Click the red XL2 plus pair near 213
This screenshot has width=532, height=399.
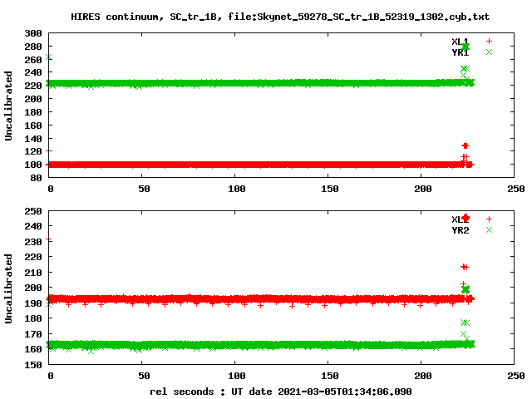465,267
